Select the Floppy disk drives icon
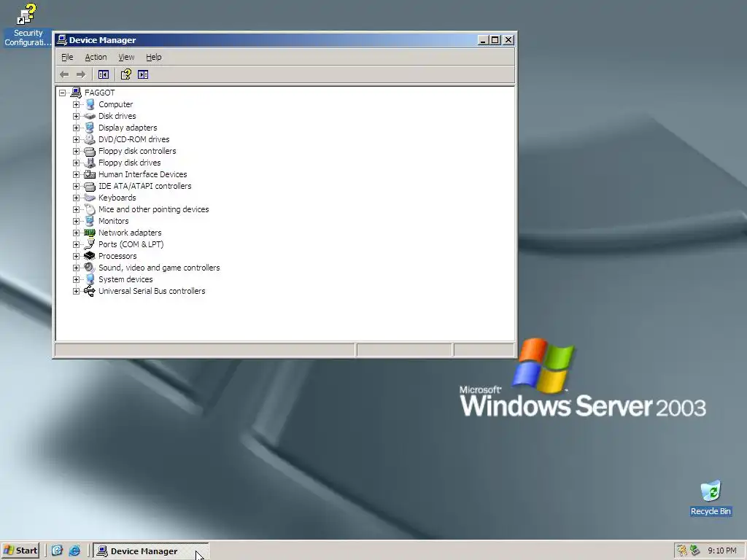 [x=90, y=163]
